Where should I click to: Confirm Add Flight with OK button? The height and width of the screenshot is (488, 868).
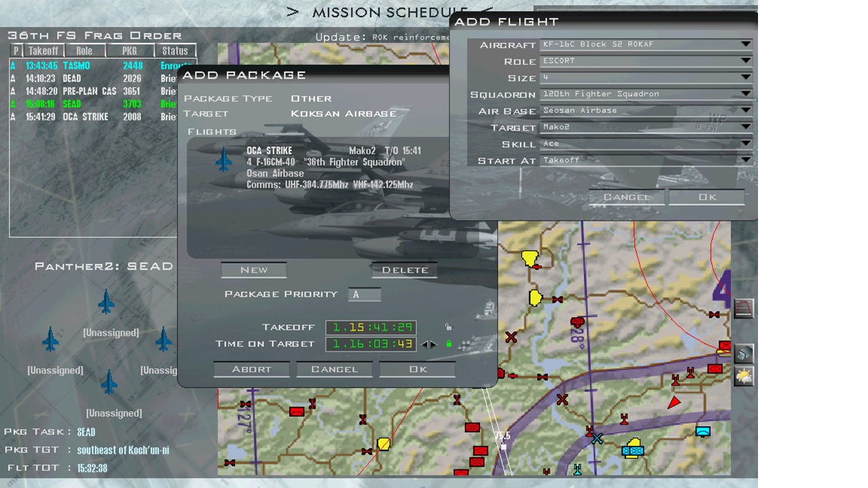tap(707, 197)
